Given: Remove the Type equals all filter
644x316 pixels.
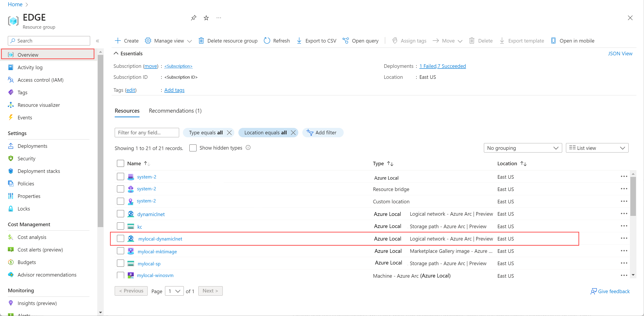Looking at the screenshot, I should click(229, 132).
